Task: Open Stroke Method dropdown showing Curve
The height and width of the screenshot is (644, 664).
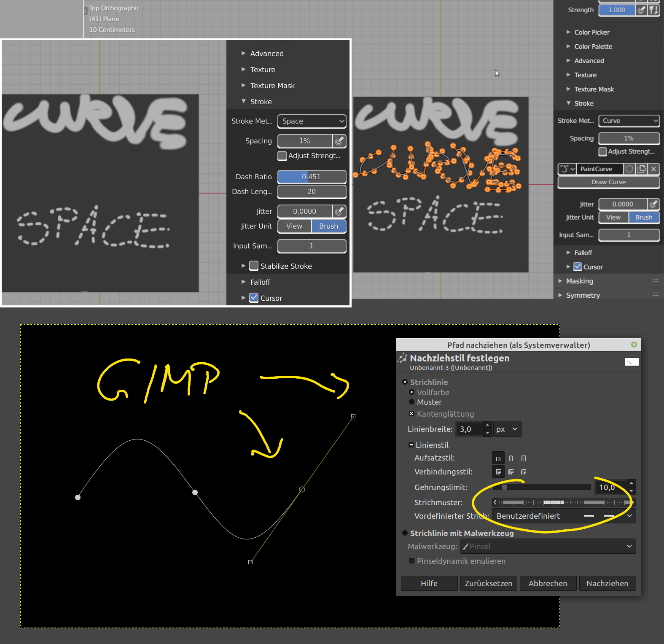Action: point(629,121)
